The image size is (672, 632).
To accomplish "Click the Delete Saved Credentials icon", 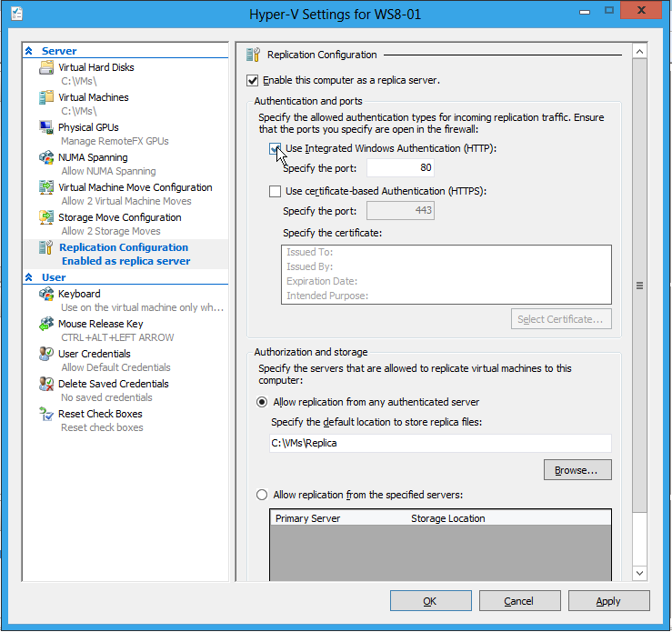I will click(46, 384).
